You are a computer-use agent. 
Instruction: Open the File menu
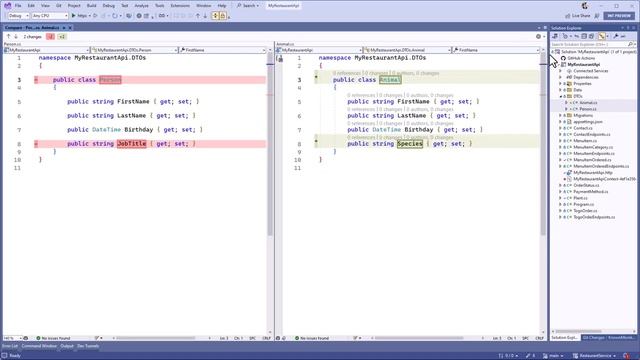[x=18, y=6]
